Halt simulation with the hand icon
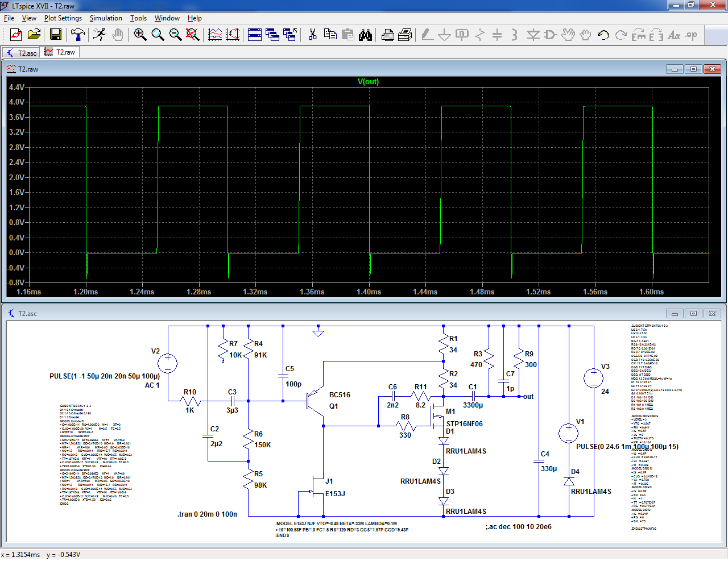Screen dimensions: 728x582 pyautogui.click(x=118, y=35)
